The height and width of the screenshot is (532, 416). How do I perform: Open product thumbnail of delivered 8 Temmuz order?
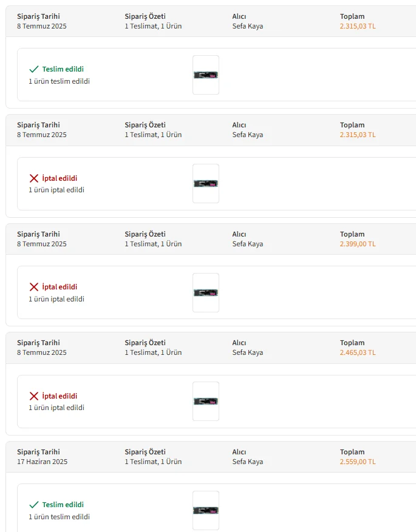pos(206,75)
